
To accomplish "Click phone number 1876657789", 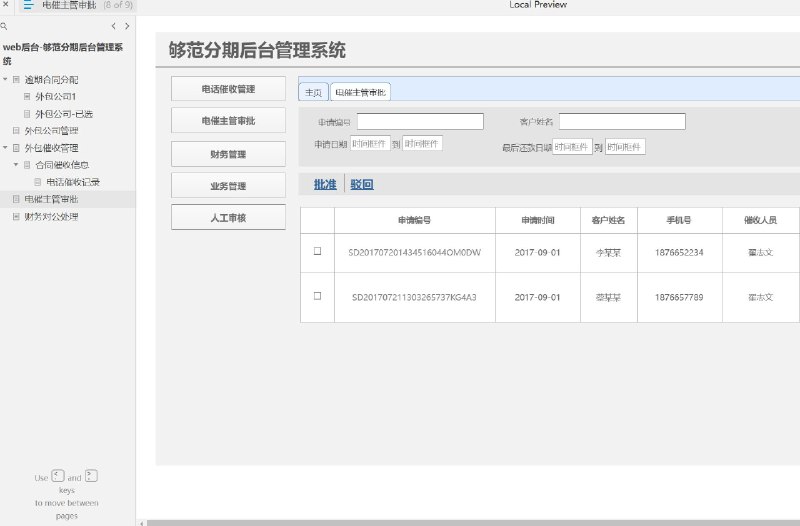I will [679, 297].
